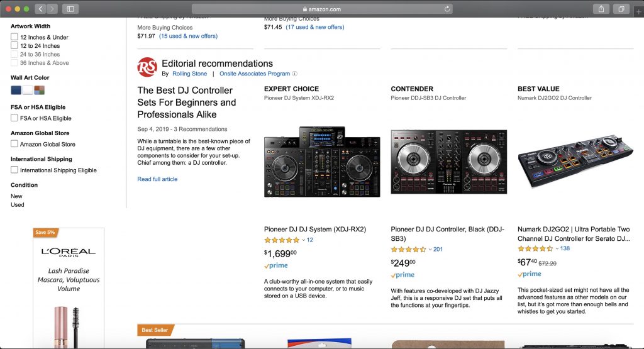This screenshot has height=349, width=644.
Task: Open the Read full article link
Action: (x=157, y=179)
